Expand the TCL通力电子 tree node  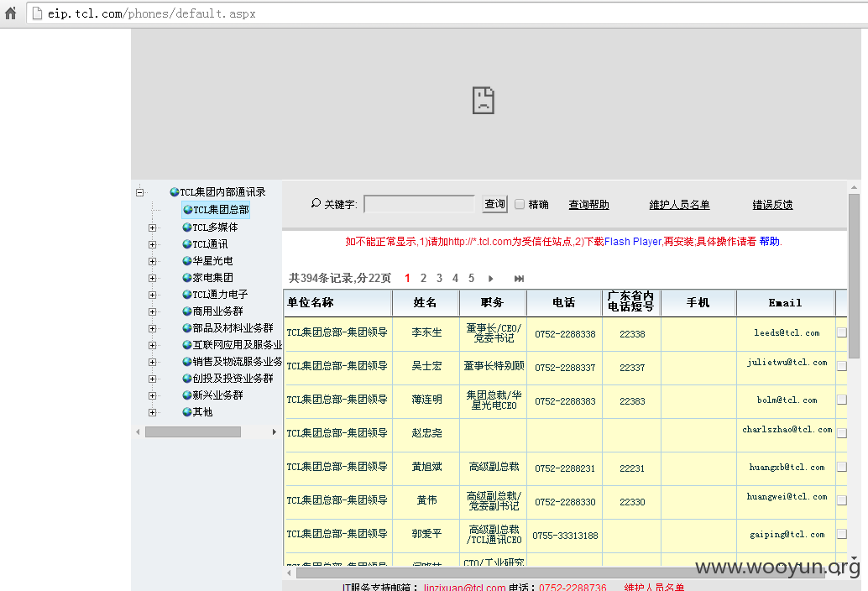tap(152, 295)
